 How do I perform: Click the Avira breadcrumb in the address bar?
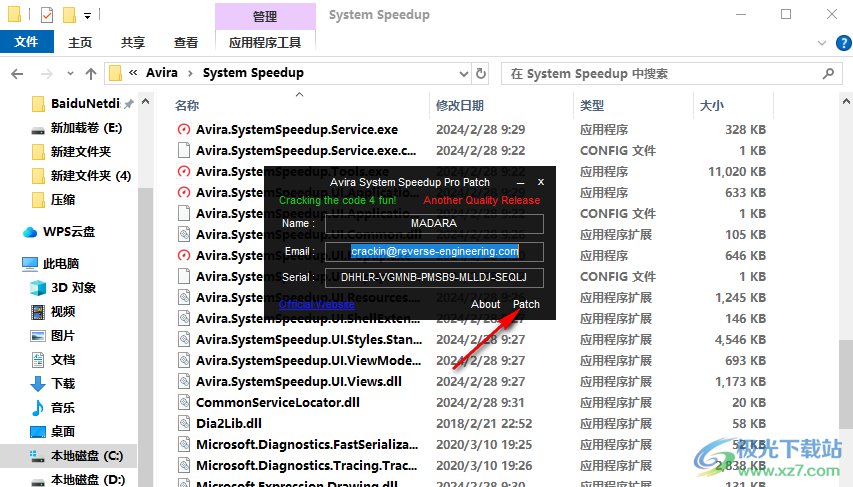(x=162, y=73)
